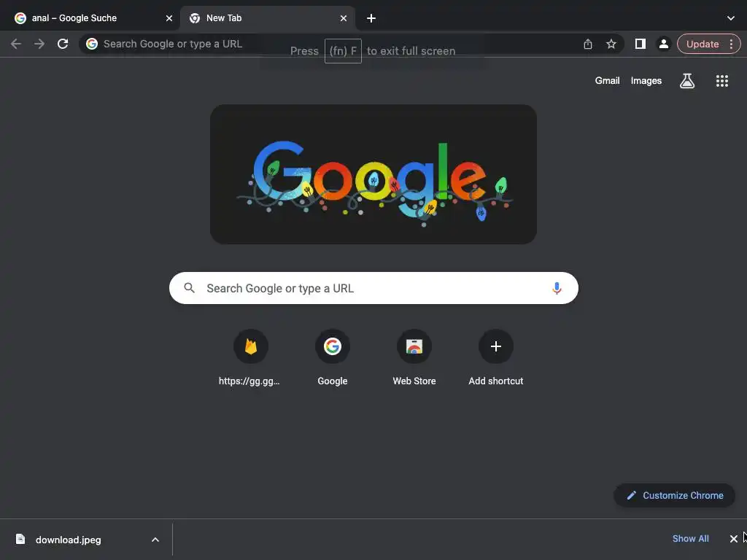Go forward using the forward arrow
Screen dimensions: 747x560
coord(39,44)
